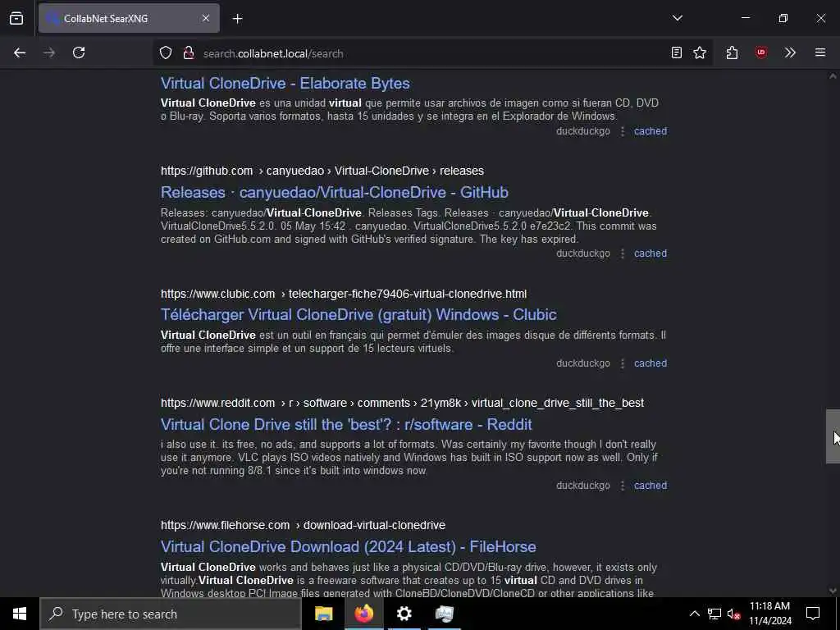Image resolution: width=840 pixels, height=630 pixels.
Task: Open the canyuedao GitHub Releases result
Action: click(335, 192)
